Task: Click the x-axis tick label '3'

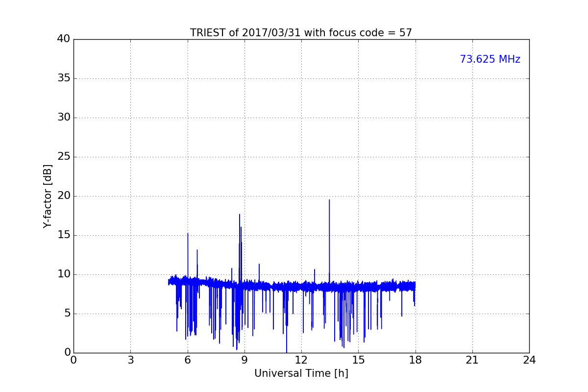Action: click(130, 360)
